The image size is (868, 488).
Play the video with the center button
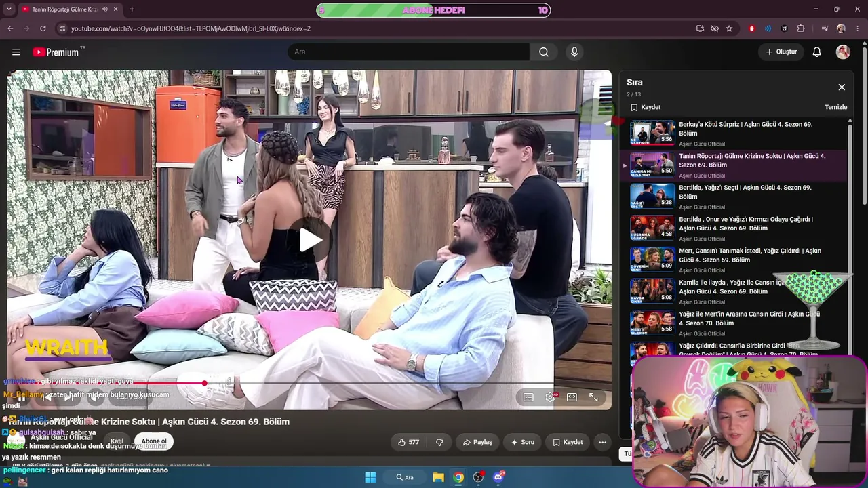pyautogui.click(x=310, y=240)
